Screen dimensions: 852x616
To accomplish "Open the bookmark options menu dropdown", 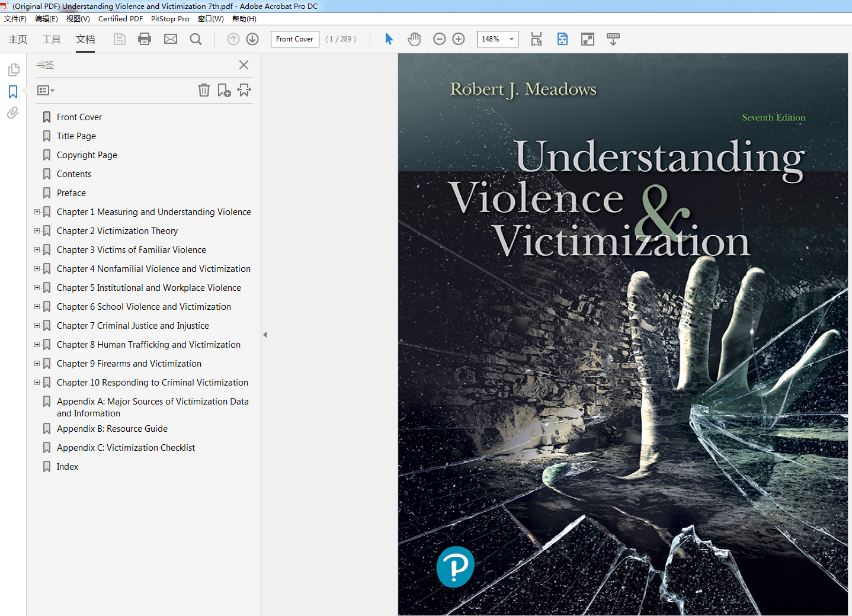I will tap(46, 91).
